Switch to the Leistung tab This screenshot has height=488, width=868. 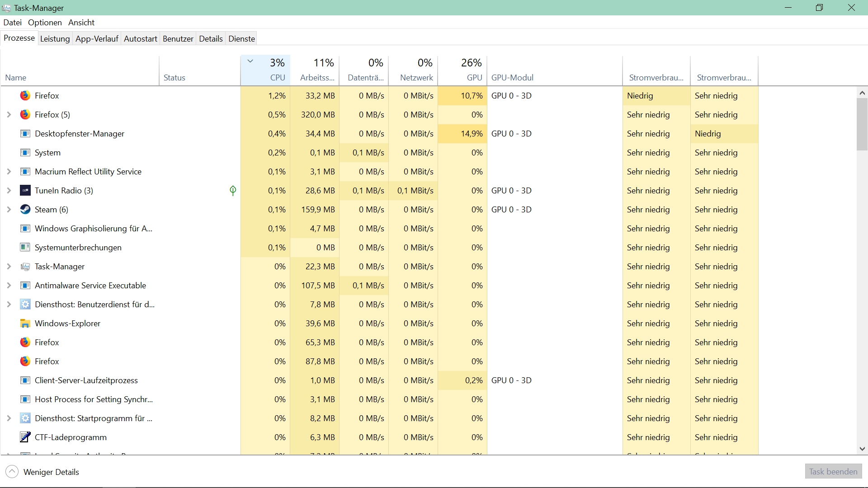click(x=55, y=38)
